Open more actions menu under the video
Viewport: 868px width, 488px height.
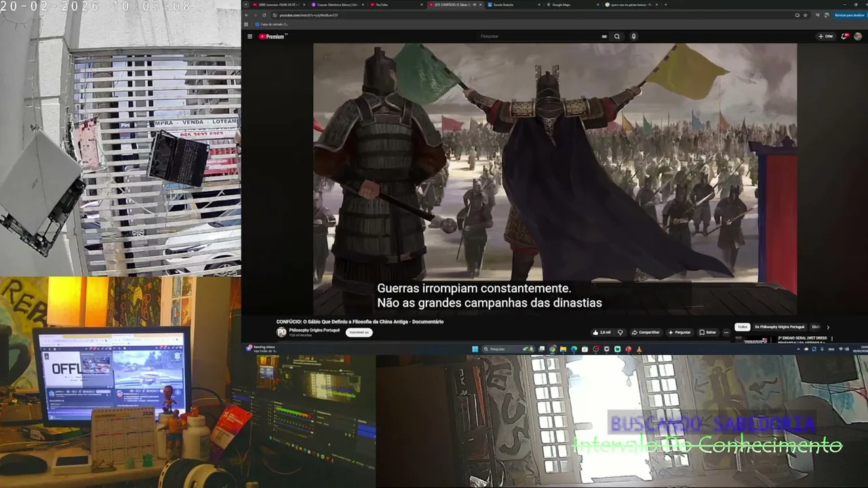pos(726,332)
